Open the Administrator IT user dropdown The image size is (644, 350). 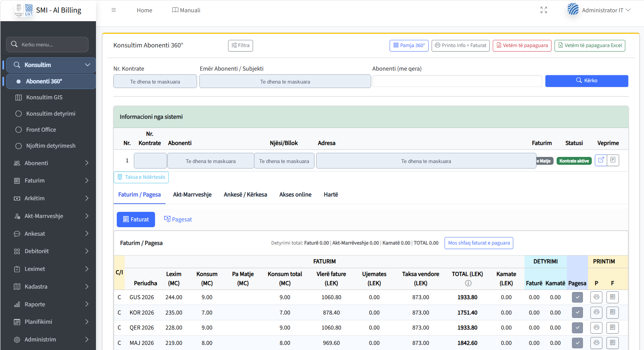(599, 10)
